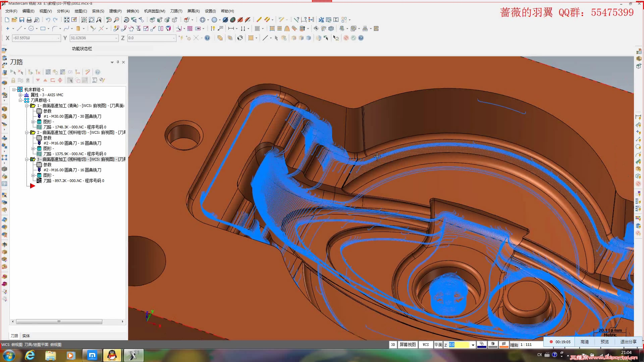Click the 屏幕视图 status bar button
The width and height of the screenshot is (644, 362).
[x=408, y=345]
